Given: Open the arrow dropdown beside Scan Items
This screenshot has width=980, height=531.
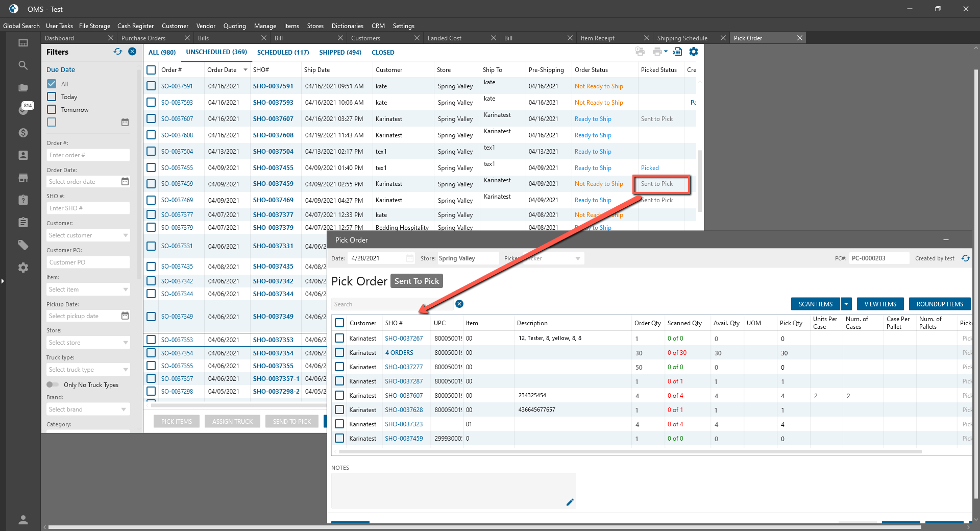Looking at the screenshot, I should coord(846,304).
